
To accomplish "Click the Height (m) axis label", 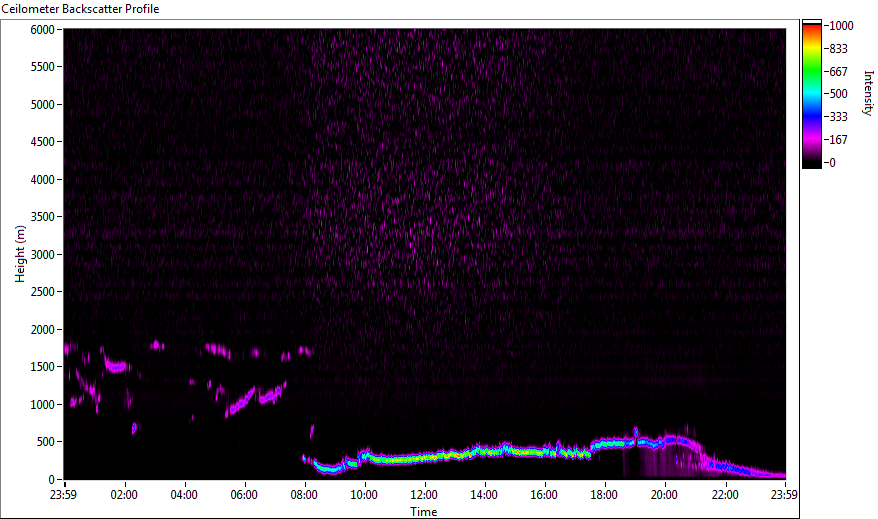I will tap(20, 254).
